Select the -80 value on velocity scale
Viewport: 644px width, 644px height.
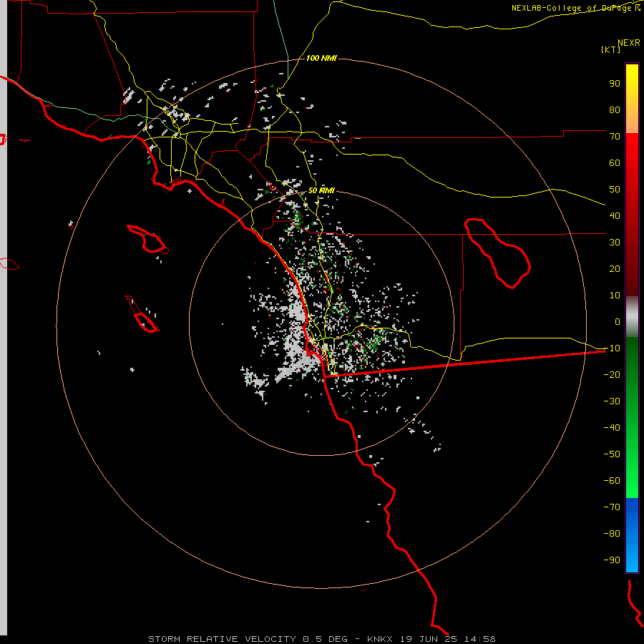pos(612,534)
